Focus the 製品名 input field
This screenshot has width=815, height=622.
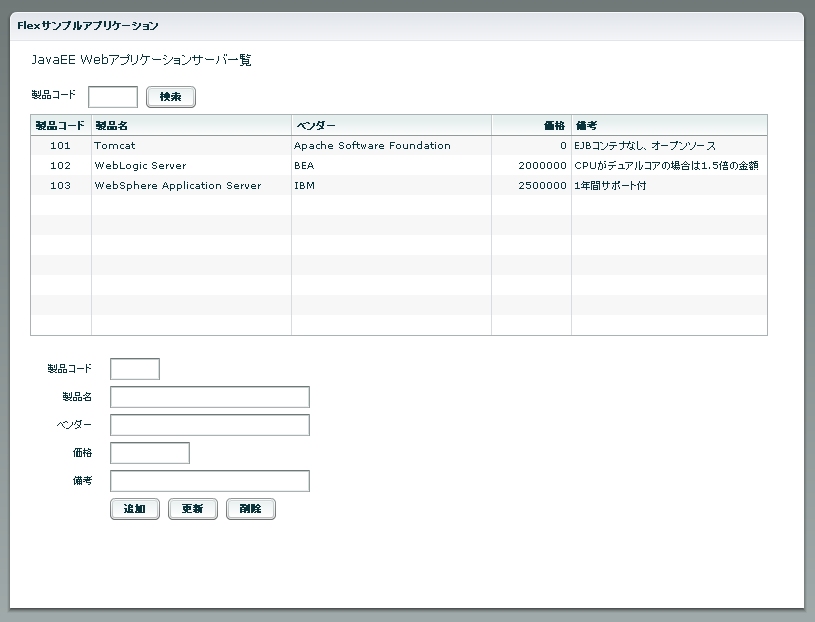[x=210, y=397]
